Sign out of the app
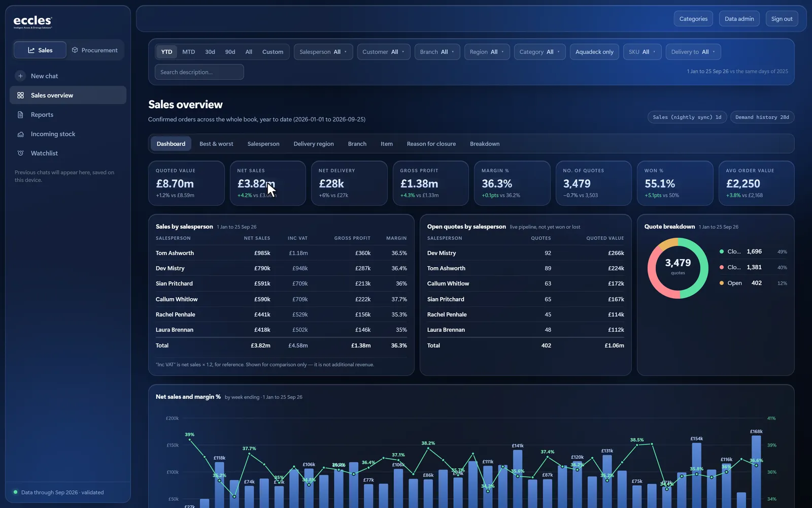The width and height of the screenshot is (812, 508). (x=782, y=19)
